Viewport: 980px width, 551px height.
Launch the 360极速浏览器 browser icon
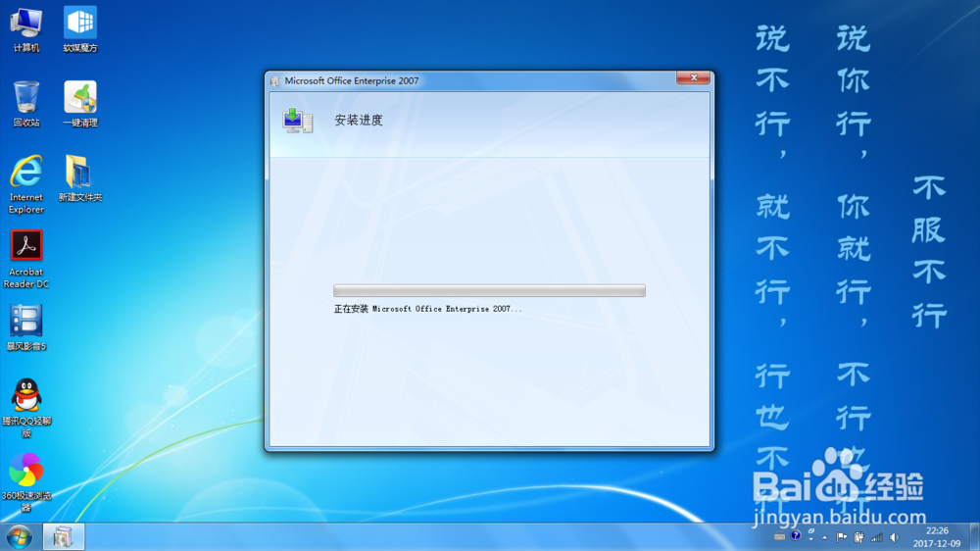(26, 482)
